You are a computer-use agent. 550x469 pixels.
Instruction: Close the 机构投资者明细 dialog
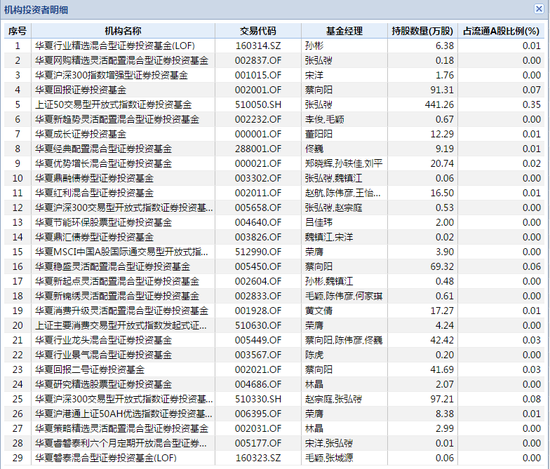pyautogui.click(x=539, y=8)
